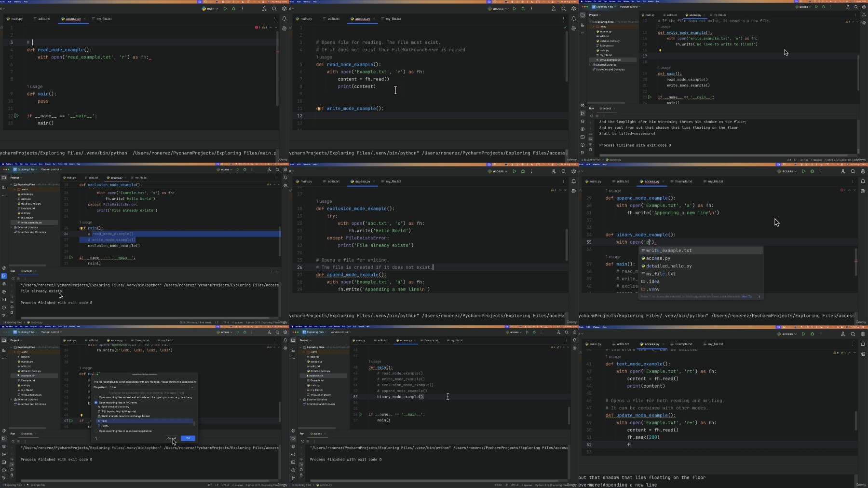Switch to adlib.txt tab in the 'main' configuration editor
This screenshot has height=488, width=868.
[x=42, y=19]
